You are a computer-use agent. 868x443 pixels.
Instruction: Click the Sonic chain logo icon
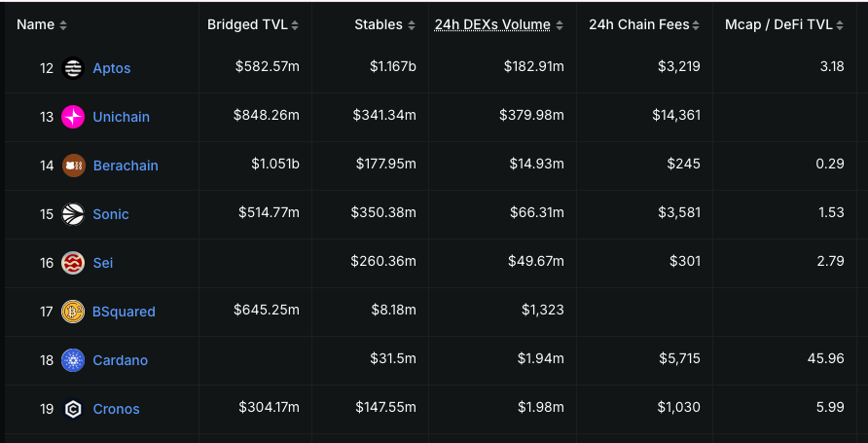(x=73, y=214)
